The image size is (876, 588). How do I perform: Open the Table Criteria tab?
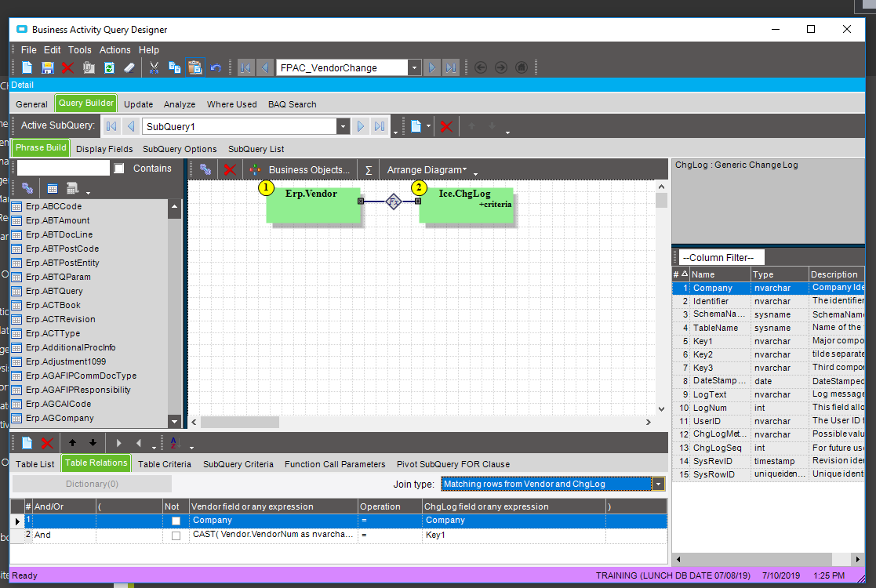[164, 464]
